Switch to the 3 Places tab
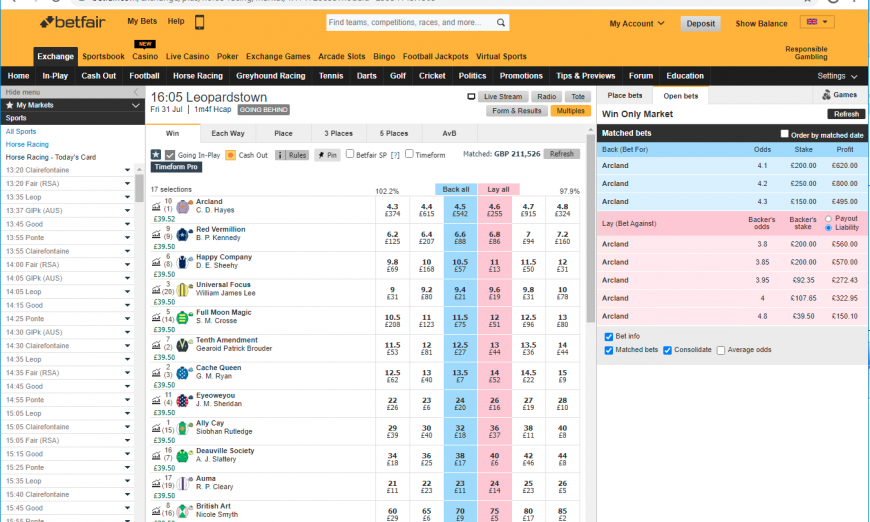The width and height of the screenshot is (870, 522). [338, 133]
